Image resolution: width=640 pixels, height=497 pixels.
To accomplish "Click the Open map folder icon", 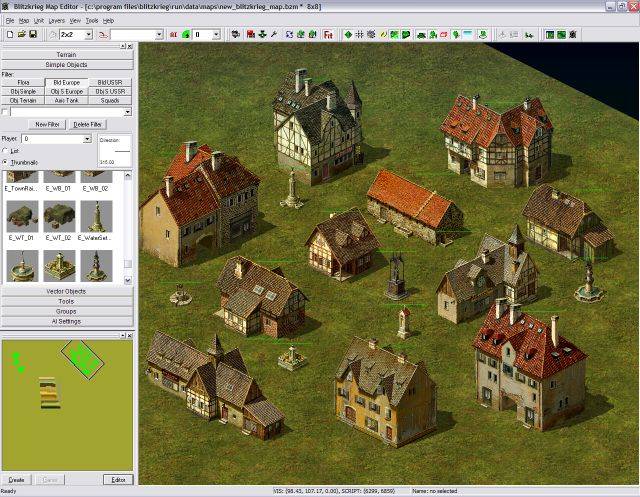I will (x=20, y=34).
